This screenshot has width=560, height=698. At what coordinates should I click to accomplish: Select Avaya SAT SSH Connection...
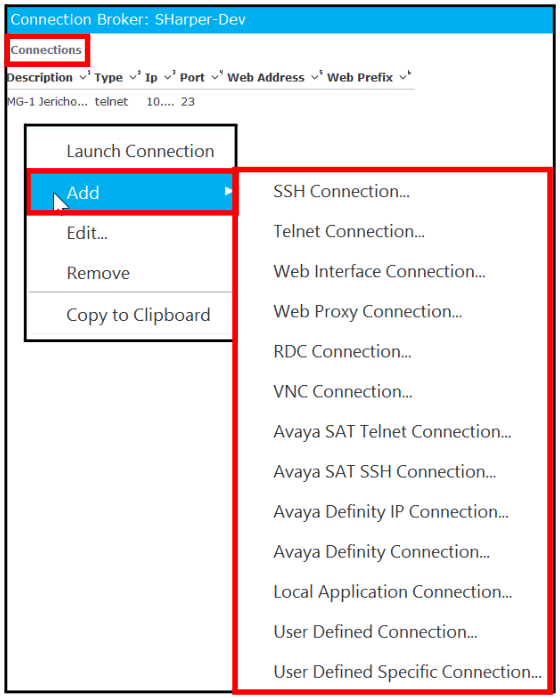click(384, 472)
